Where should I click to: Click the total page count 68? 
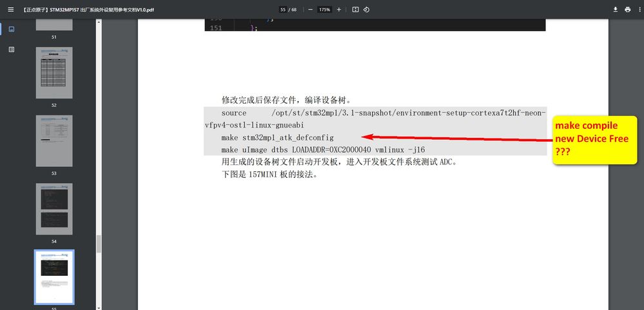(x=294, y=10)
